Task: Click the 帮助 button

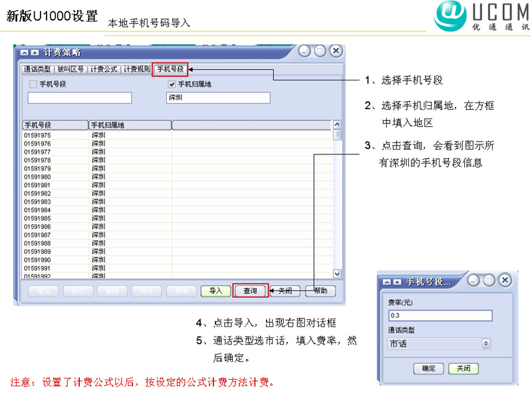Action: 321,291
